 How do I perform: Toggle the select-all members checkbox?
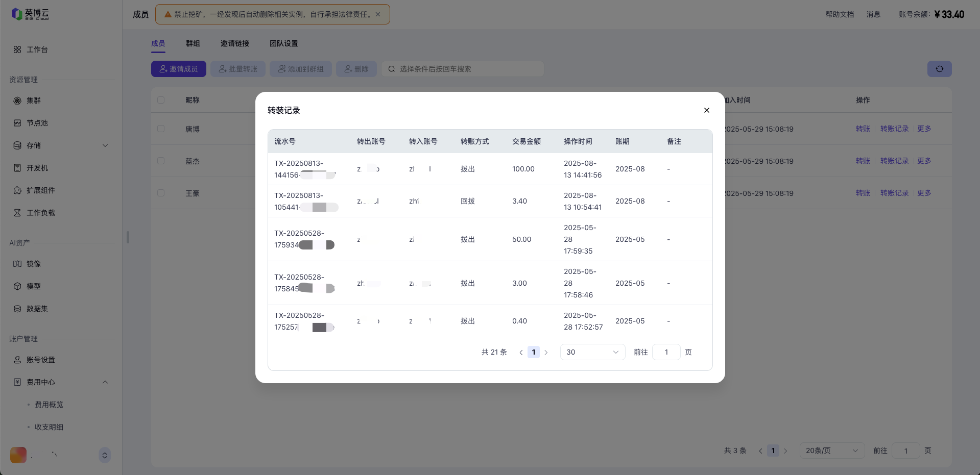(x=161, y=100)
